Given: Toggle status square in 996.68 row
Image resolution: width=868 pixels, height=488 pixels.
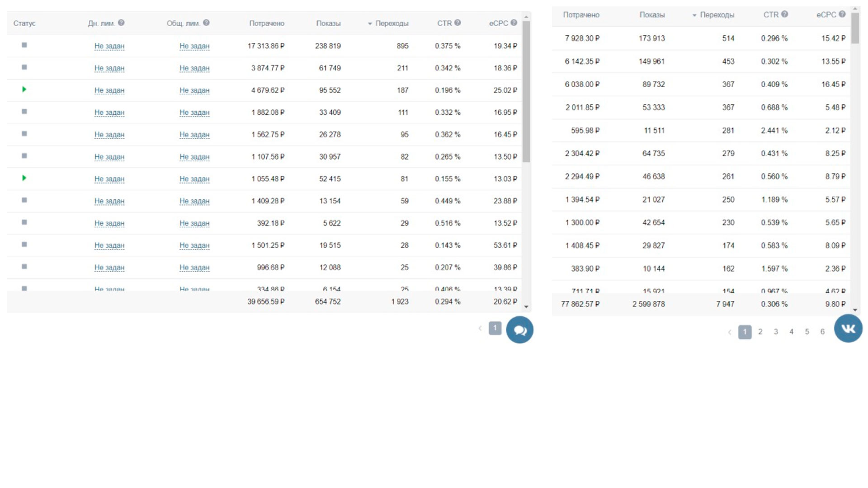Looking at the screenshot, I should [x=24, y=267].
